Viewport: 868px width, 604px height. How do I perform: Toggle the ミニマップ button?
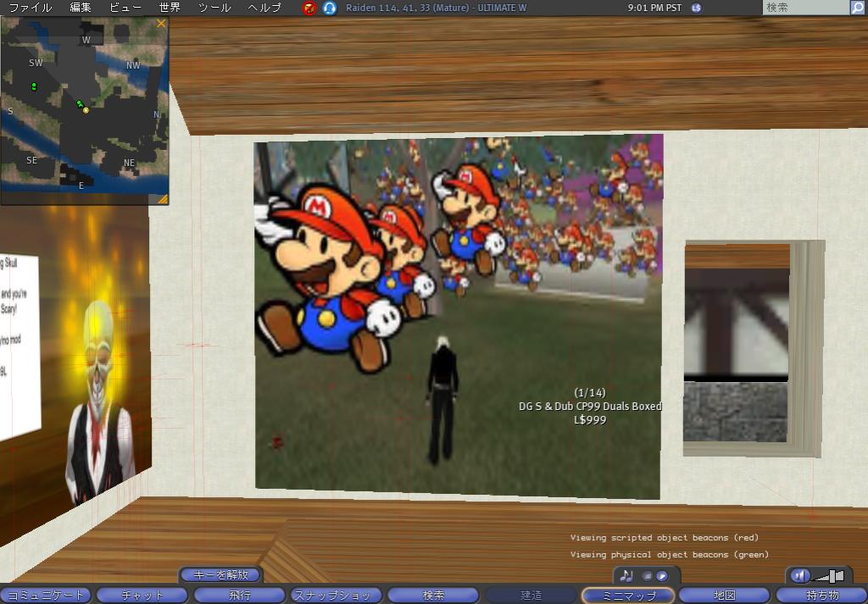[628, 596]
